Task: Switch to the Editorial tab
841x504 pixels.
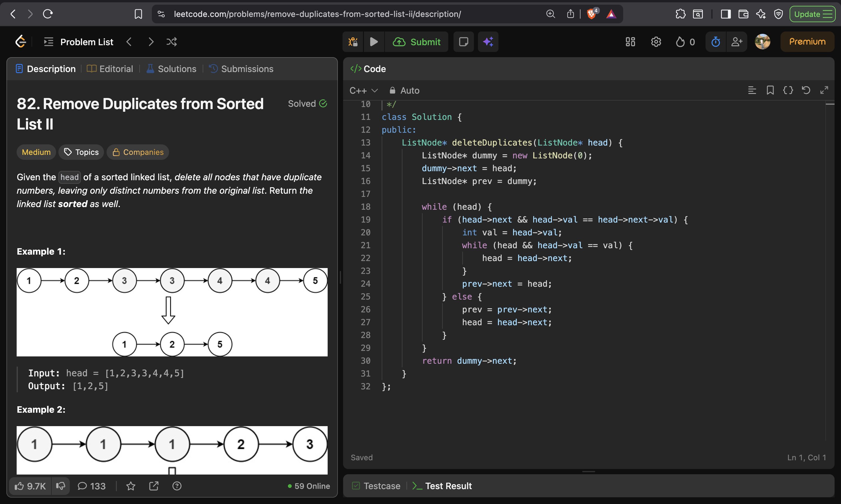Action: 110,69
